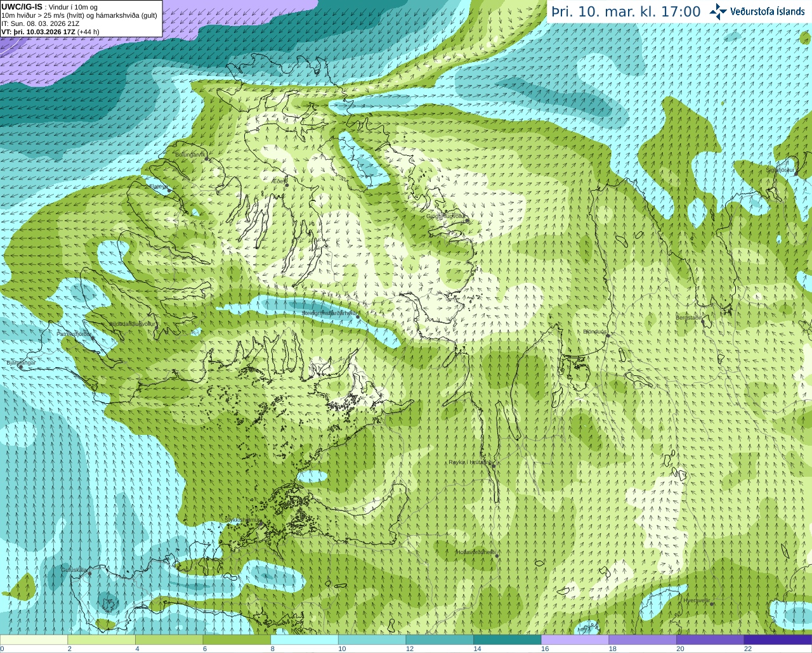Click the '22' value on the color scale

(748, 649)
